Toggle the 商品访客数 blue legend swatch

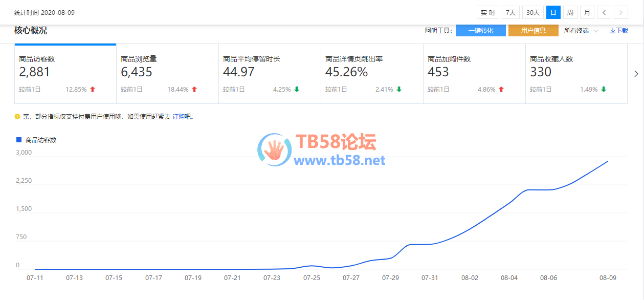tap(19, 140)
